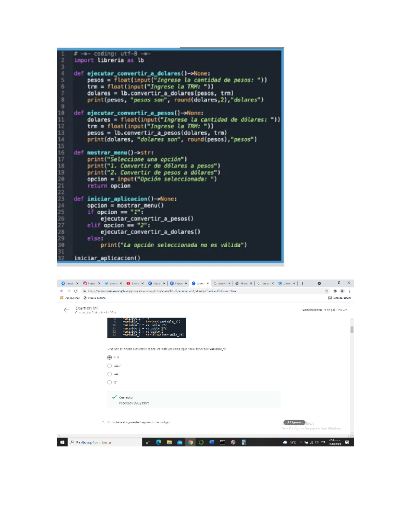The height and width of the screenshot is (532, 411).
Task: Launch Microsoft Edge from the taskbar
Action: click(159, 442)
